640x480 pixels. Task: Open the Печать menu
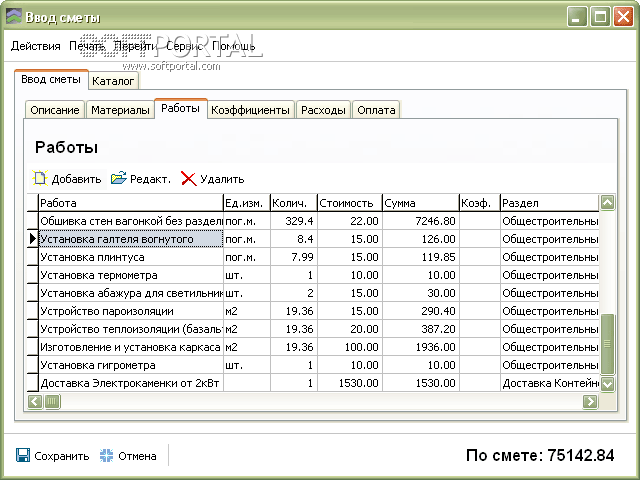(86, 46)
